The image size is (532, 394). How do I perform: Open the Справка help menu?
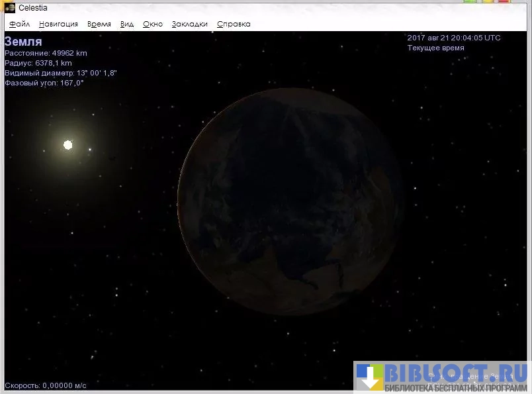(x=234, y=24)
